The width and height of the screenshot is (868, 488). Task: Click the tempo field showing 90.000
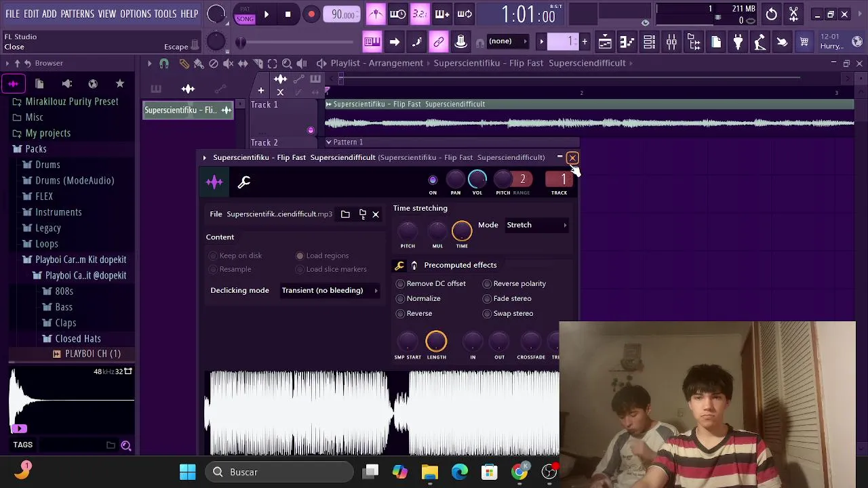343,14
